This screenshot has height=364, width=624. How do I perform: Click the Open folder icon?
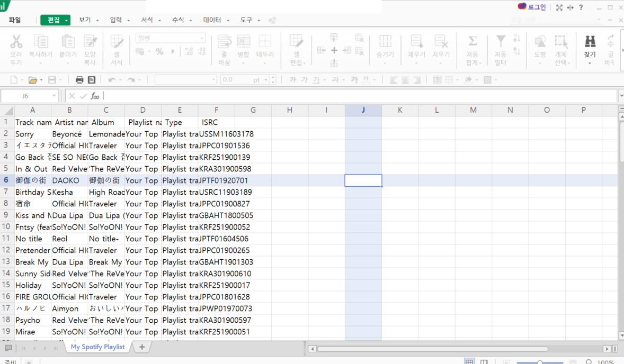click(33, 80)
